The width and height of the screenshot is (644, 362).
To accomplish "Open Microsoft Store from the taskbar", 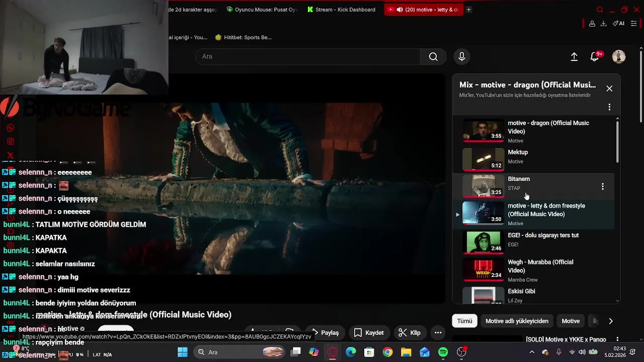I will pos(369,352).
